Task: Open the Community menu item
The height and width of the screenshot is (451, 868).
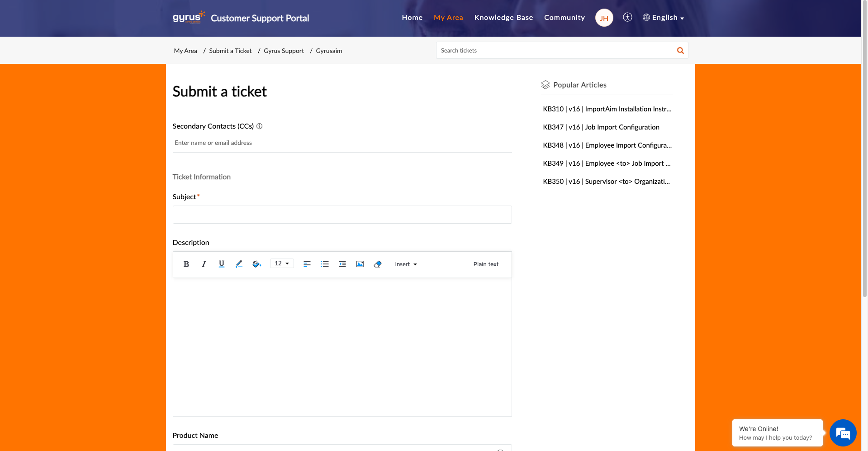Action: pos(564,18)
